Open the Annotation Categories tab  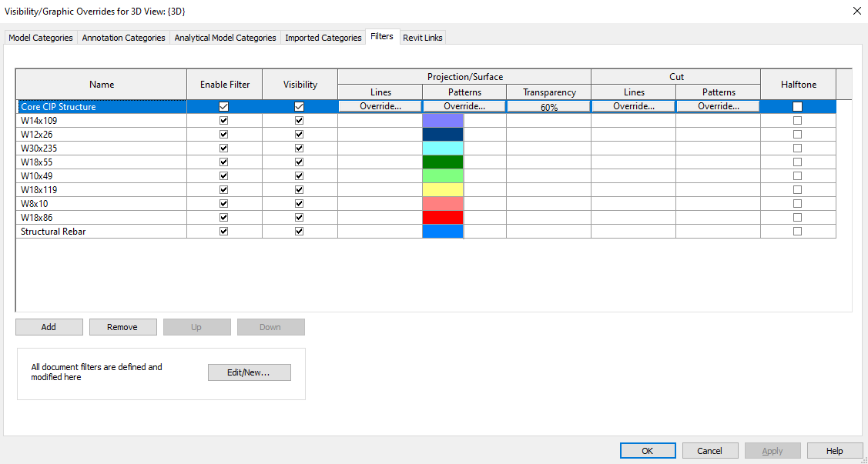[x=122, y=37]
